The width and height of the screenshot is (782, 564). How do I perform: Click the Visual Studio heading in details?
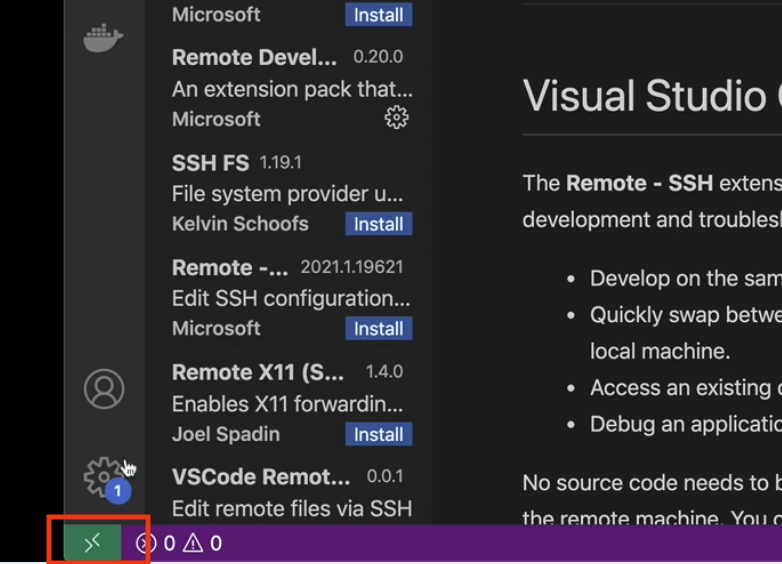(x=652, y=96)
